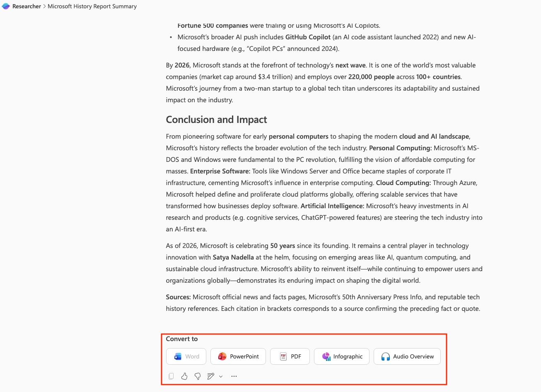
Task: Click the Infographic pie chart icon
Action: [x=326, y=356]
